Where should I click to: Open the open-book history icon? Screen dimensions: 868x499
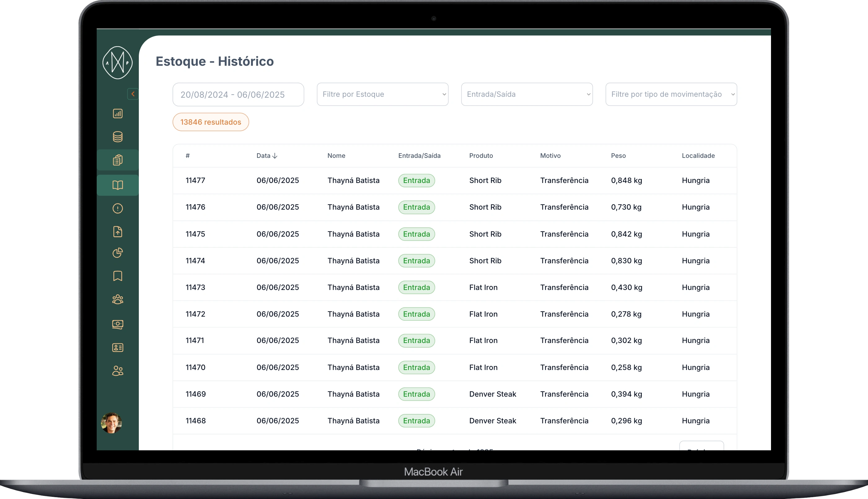[x=117, y=185]
